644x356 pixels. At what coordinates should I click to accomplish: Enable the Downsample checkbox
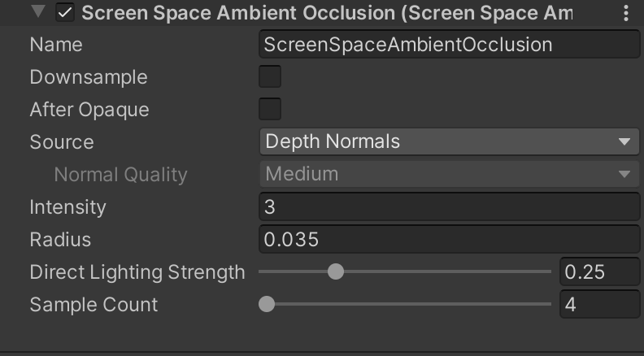point(270,77)
